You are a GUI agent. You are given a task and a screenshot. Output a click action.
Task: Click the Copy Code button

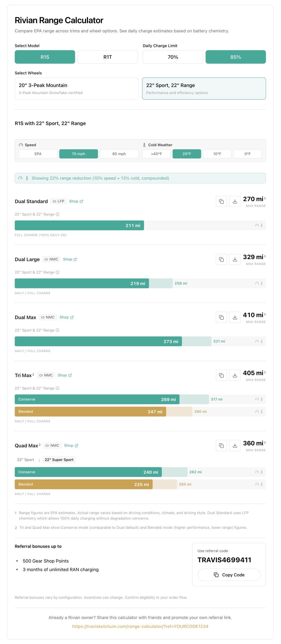point(229,575)
